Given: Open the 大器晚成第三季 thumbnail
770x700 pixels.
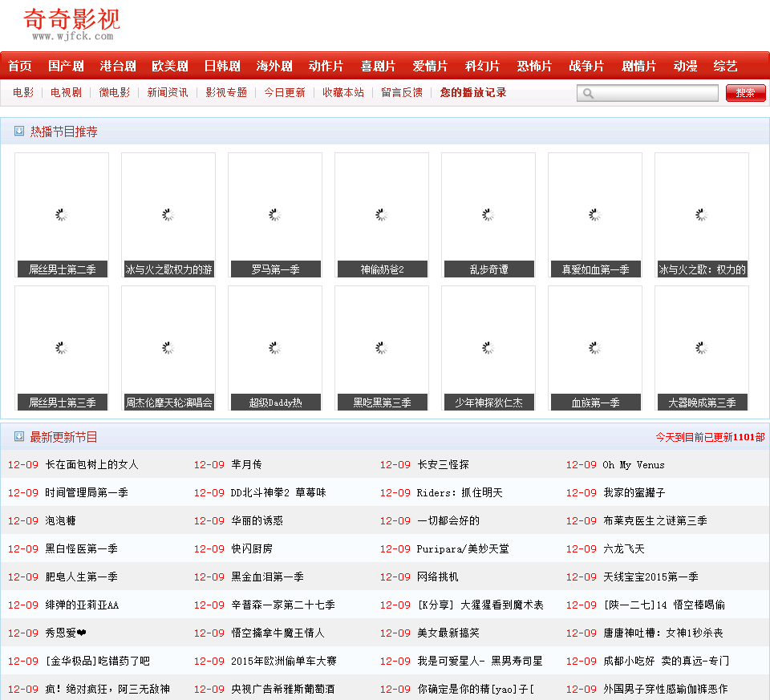Looking at the screenshot, I should click(701, 349).
